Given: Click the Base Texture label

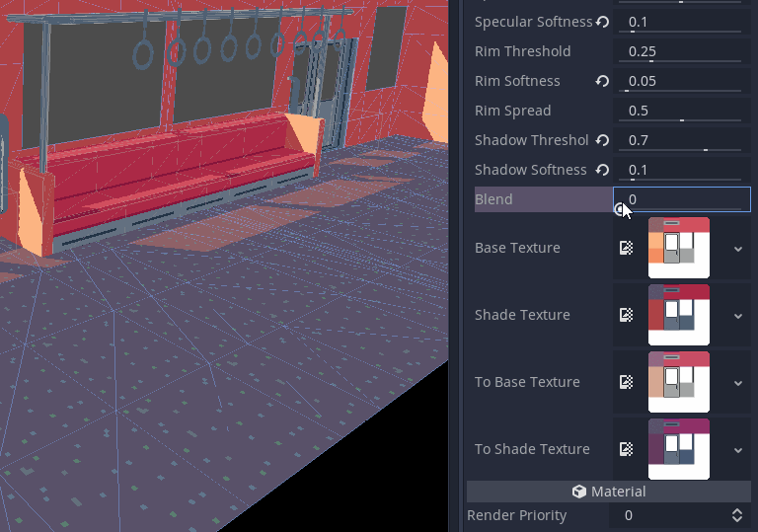Looking at the screenshot, I should point(517,248).
